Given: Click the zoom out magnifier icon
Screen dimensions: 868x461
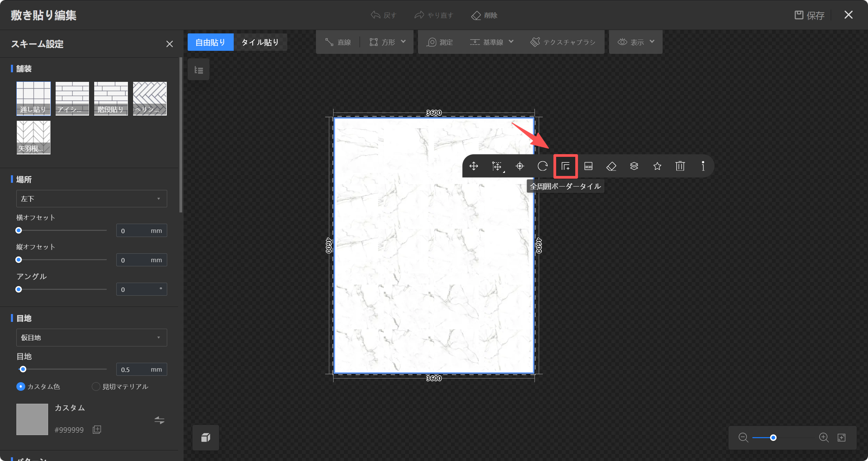Looking at the screenshot, I should coord(743,437).
